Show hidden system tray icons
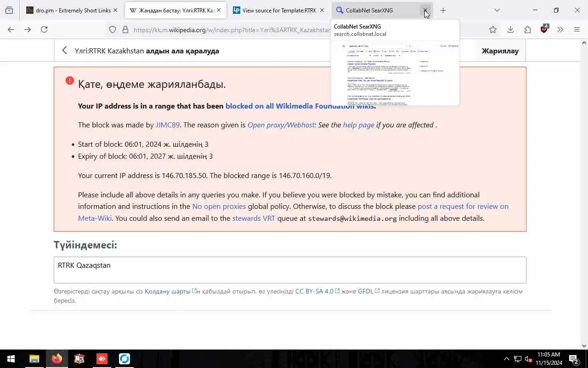 tap(506, 359)
